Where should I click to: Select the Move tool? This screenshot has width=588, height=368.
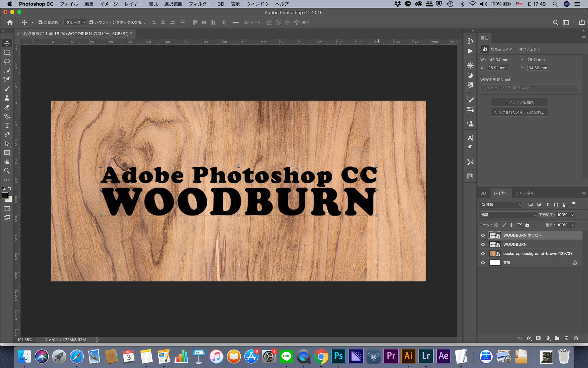[7, 43]
